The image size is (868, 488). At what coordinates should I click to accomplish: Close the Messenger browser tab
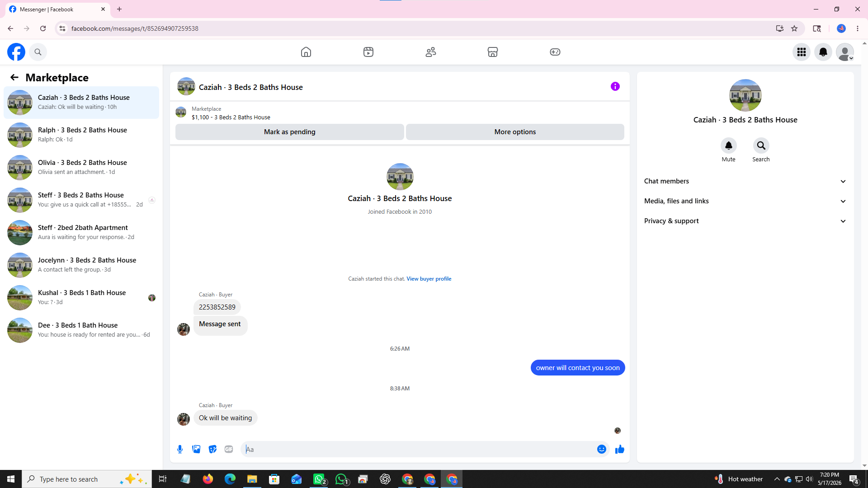(x=103, y=9)
